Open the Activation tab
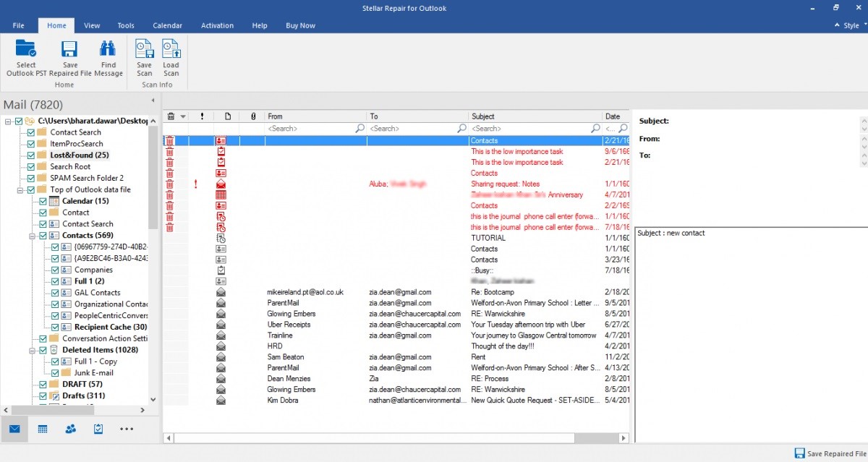This screenshot has height=462, width=868. pyautogui.click(x=217, y=25)
